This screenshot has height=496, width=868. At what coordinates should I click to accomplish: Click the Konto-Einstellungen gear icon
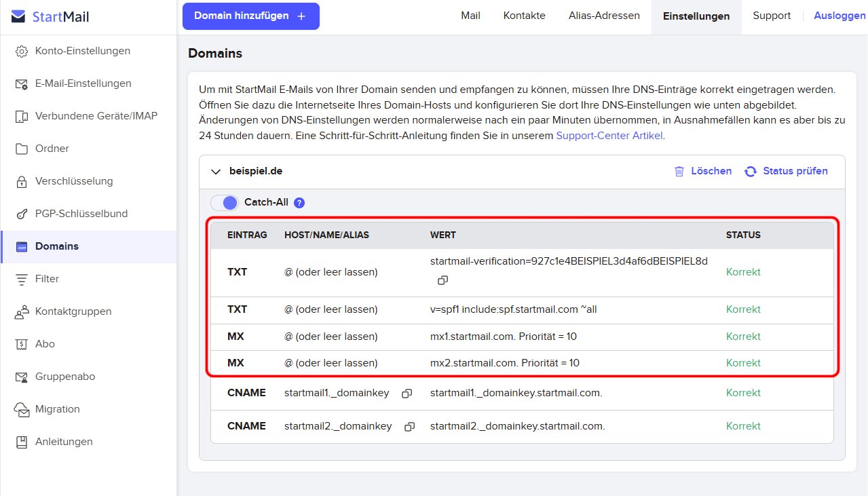click(22, 51)
